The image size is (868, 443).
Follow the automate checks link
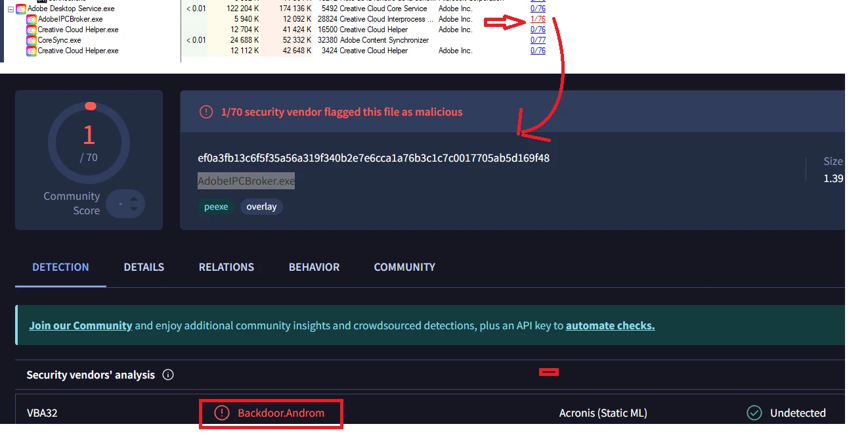610,325
